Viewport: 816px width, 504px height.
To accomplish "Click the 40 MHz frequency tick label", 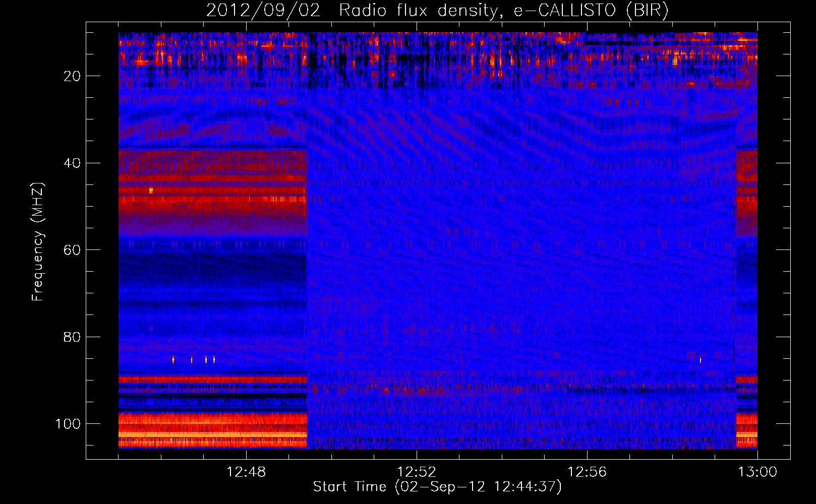I will [x=72, y=163].
